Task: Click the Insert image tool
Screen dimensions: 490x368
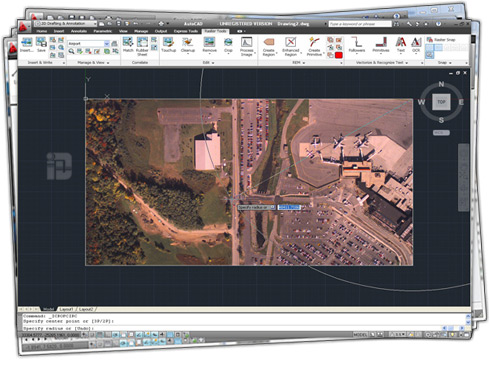Action: [26, 45]
